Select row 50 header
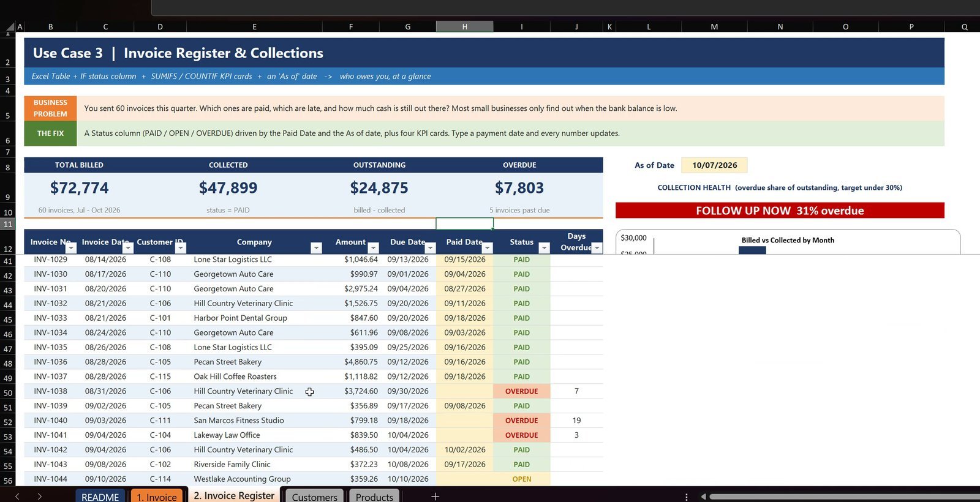This screenshot has width=980, height=502. [x=8, y=392]
